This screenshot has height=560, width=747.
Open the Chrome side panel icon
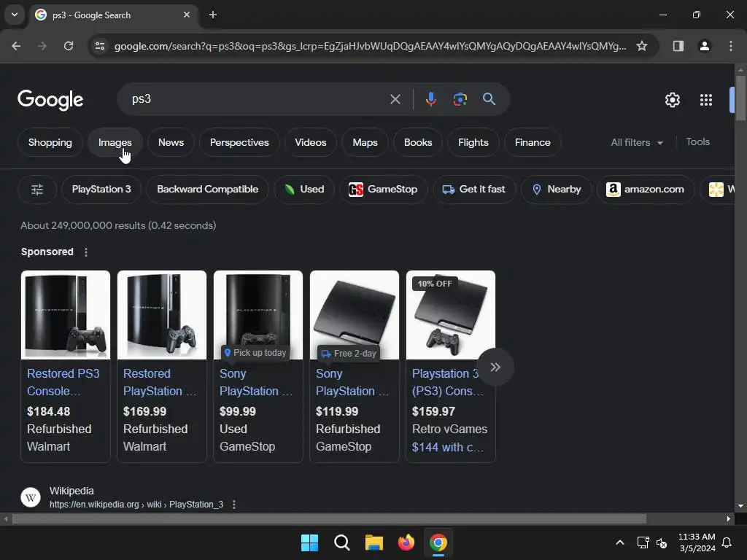678,46
